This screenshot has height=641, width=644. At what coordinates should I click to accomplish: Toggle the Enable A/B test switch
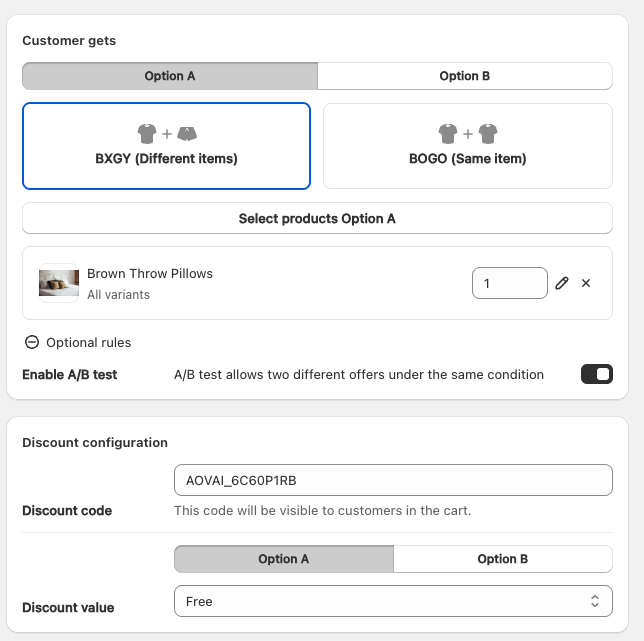[x=596, y=374]
